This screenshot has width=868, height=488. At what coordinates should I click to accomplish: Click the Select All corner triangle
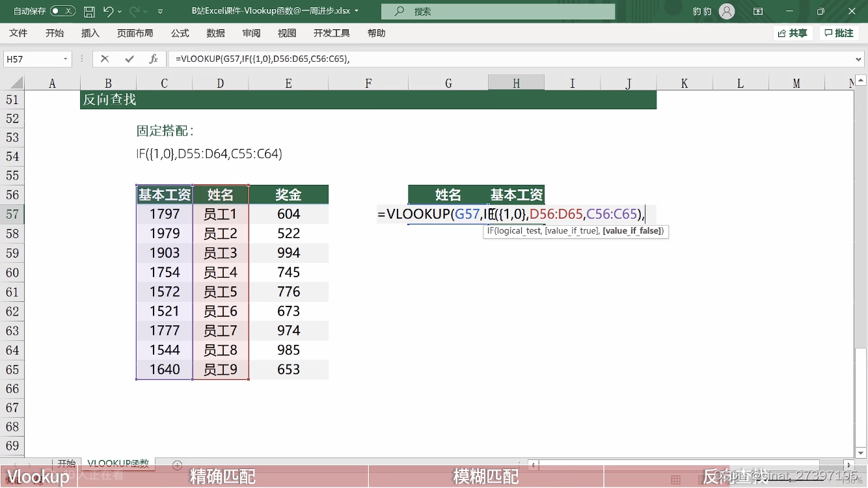tap(16, 83)
